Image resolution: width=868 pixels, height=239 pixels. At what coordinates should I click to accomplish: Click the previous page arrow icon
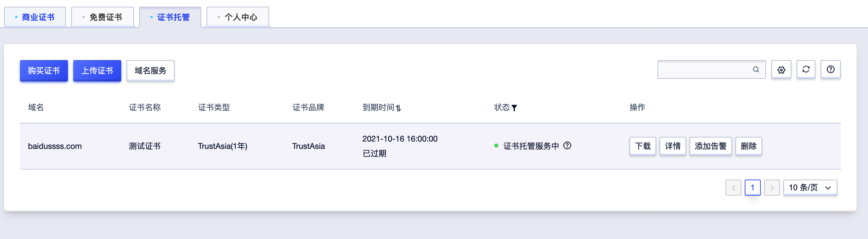(x=733, y=188)
